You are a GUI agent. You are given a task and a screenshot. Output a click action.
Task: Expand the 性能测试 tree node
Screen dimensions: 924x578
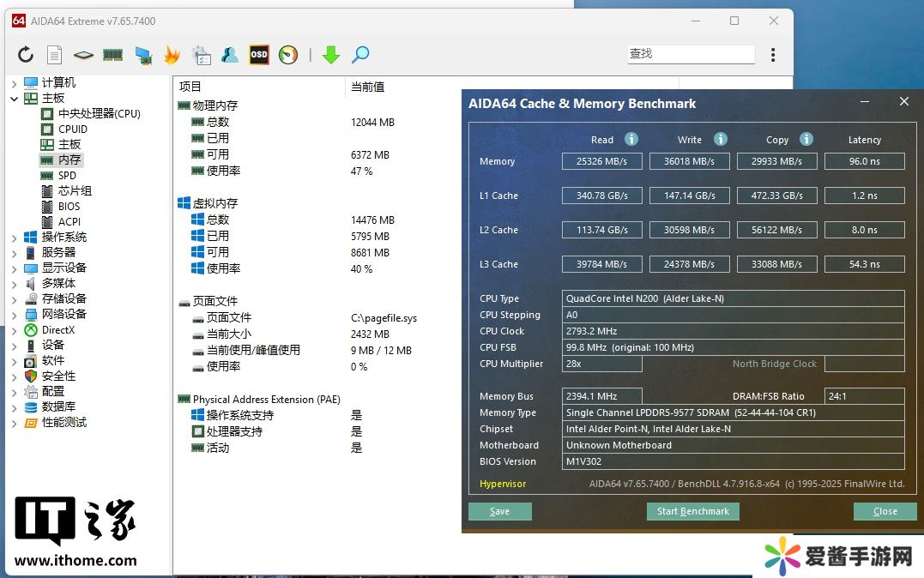[15, 423]
